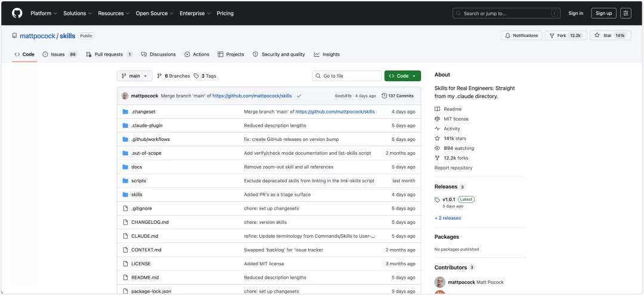Open the .changeset folder icon
Image resolution: width=644 pixels, height=295 pixels.
click(x=125, y=112)
